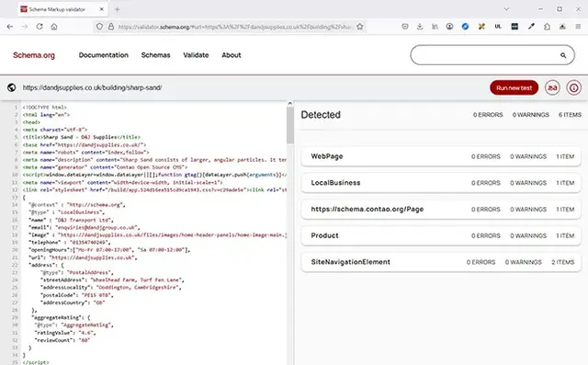Image resolution: width=588 pixels, height=365 pixels.
Task: Expand the SiteNavigationElement result row
Action: point(441,262)
